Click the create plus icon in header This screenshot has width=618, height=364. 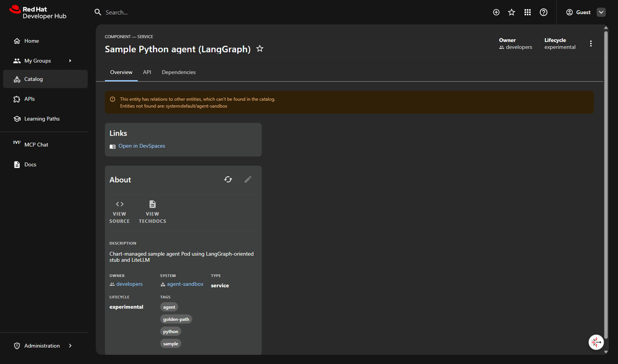(x=496, y=12)
